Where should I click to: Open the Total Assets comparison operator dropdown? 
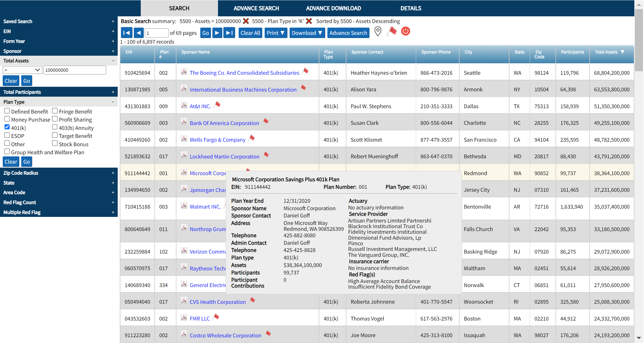(x=23, y=70)
